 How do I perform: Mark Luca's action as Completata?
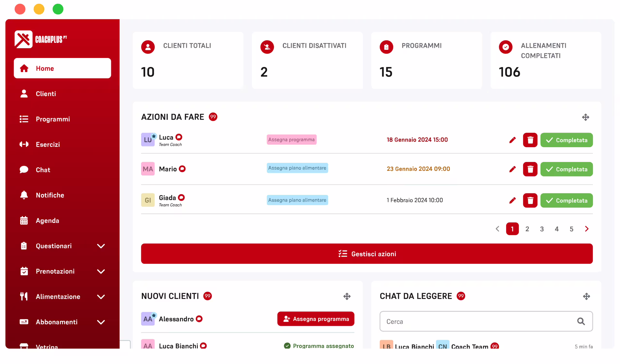pos(566,140)
